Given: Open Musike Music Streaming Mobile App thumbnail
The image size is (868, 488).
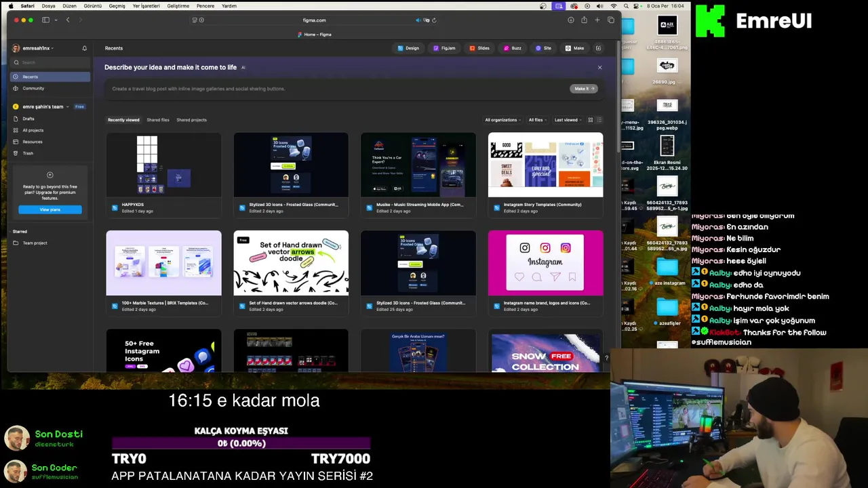Looking at the screenshot, I should (418, 165).
